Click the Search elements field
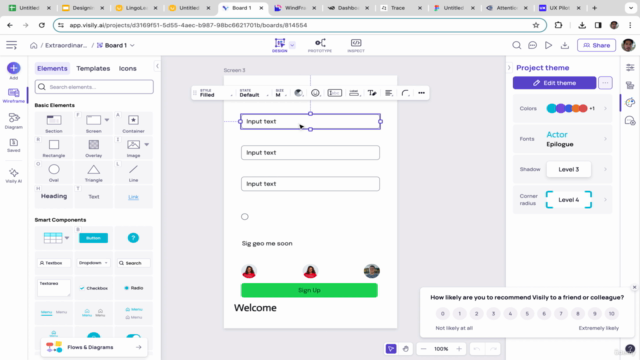This screenshot has width=640, height=360. [94, 87]
